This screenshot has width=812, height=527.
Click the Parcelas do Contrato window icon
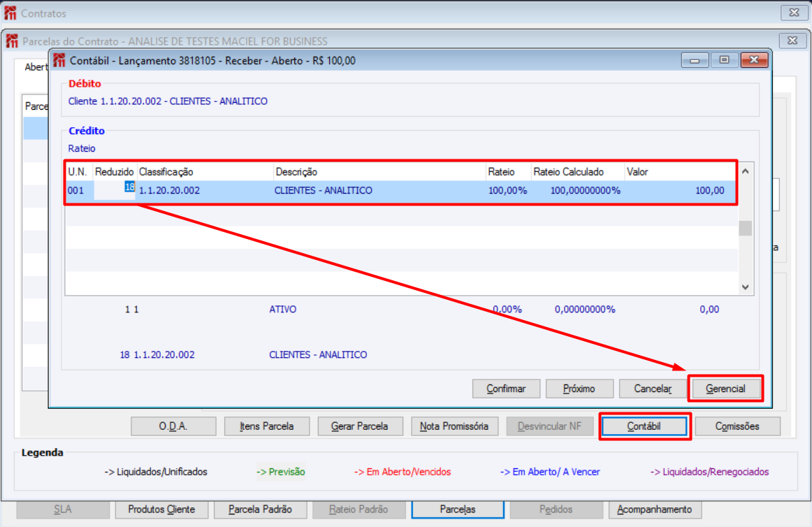pos(12,41)
